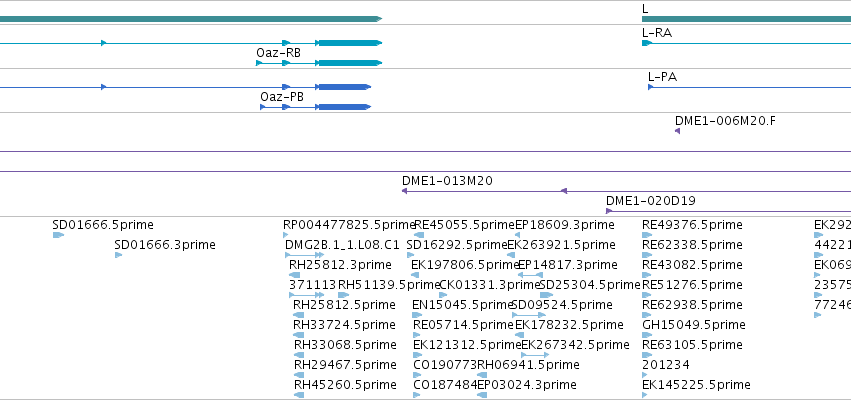Select the DME1-020D19 clone label

(x=651, y=201)
